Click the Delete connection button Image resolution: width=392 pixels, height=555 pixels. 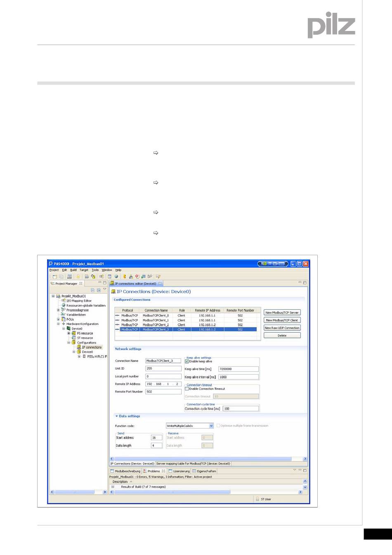pos(282,335)
